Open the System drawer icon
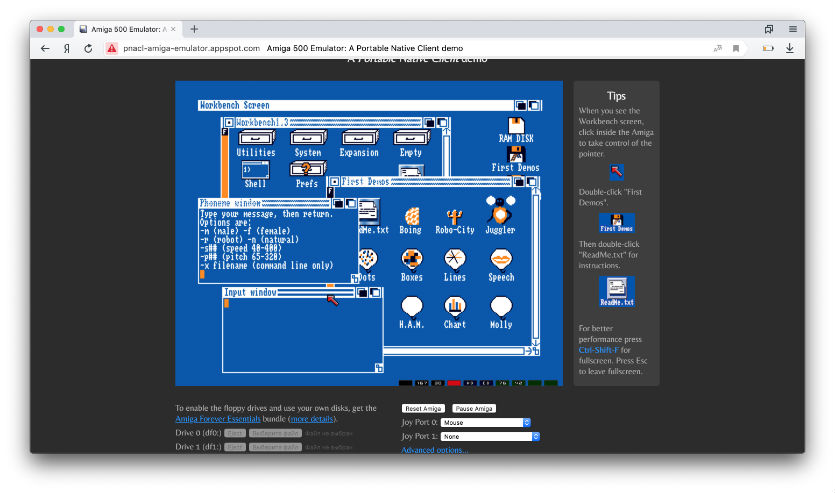 pos(308,139)
